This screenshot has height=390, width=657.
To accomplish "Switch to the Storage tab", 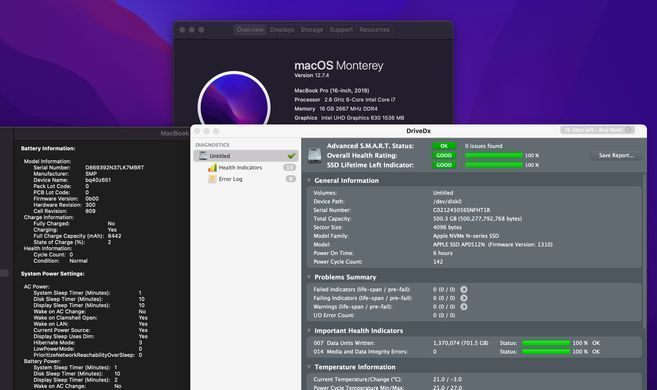I will [x=312, y=30].
